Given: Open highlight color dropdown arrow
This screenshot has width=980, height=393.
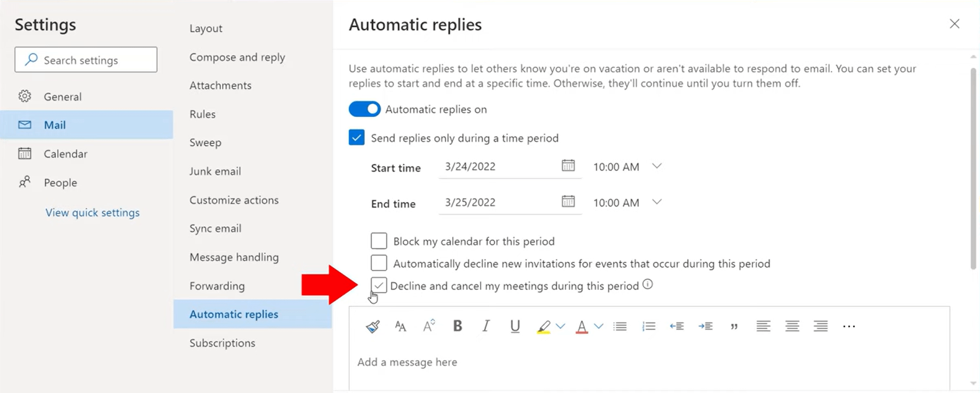Looking at the screenshot, I should click(x=560, y=326).
